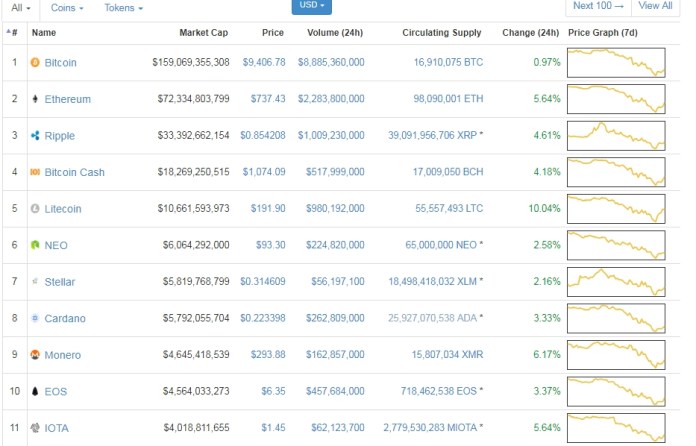Open the All filter dropdown
696x446 pixels.
20,7
